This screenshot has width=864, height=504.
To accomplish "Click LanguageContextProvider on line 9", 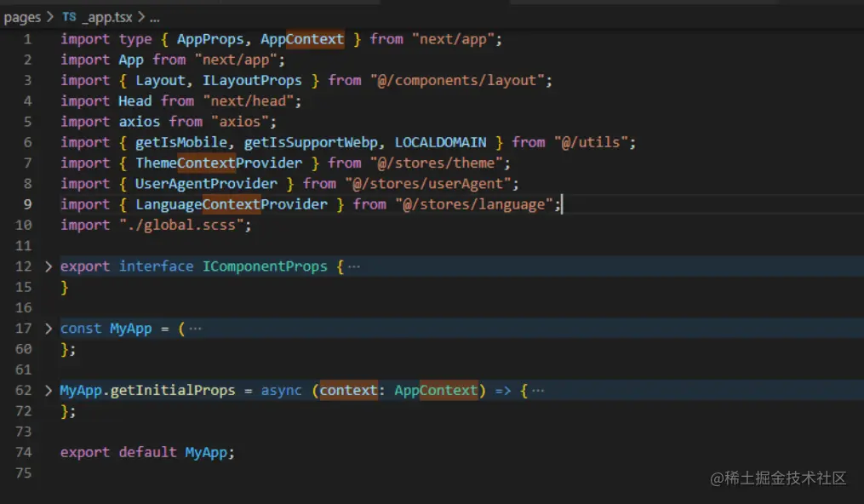I will pyautogui.click(x=232, y=204).
